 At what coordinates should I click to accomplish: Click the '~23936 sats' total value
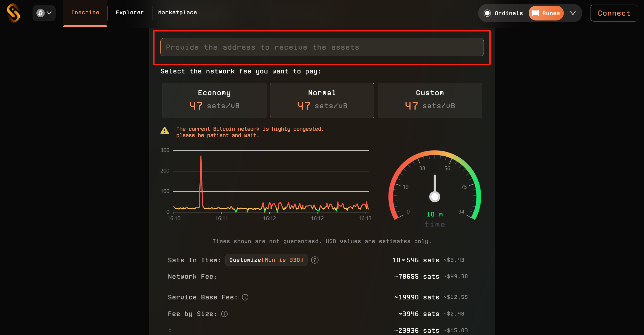coord(416,331)
